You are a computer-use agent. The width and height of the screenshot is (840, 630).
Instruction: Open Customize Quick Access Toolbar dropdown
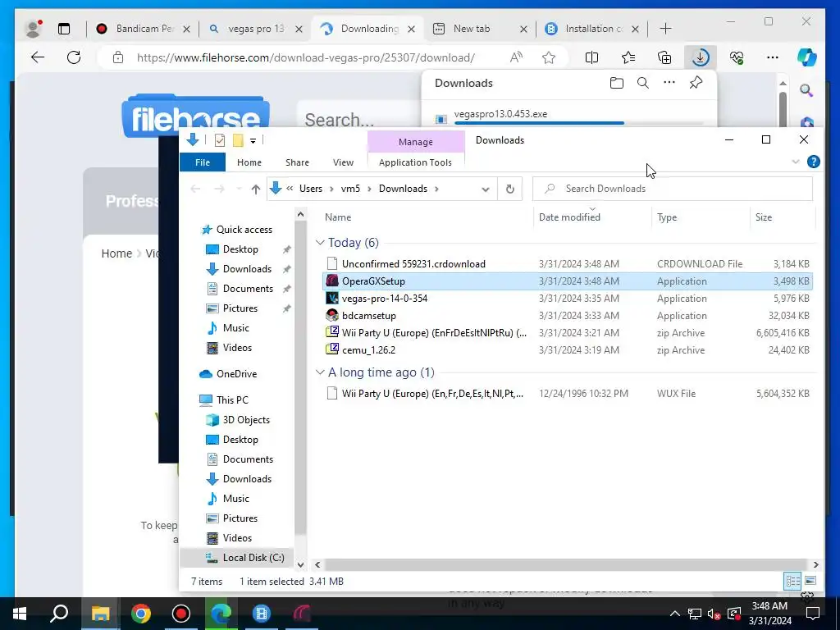[253, 141]
